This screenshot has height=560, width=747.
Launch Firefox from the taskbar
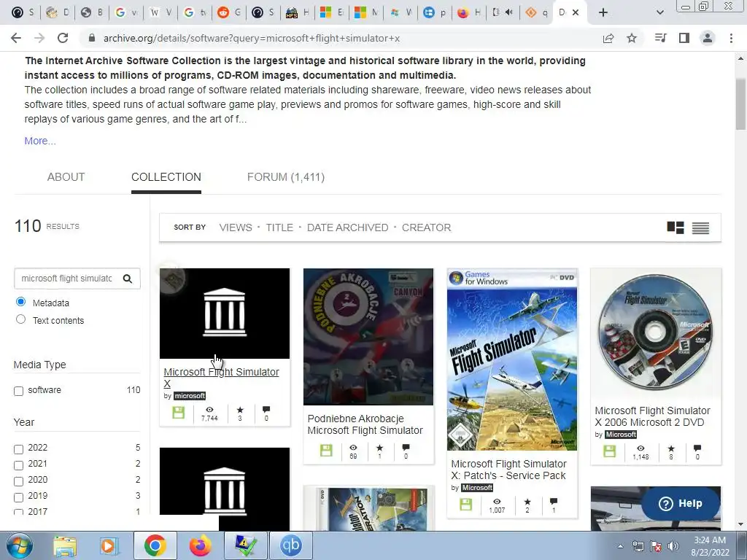click(200, 545)
